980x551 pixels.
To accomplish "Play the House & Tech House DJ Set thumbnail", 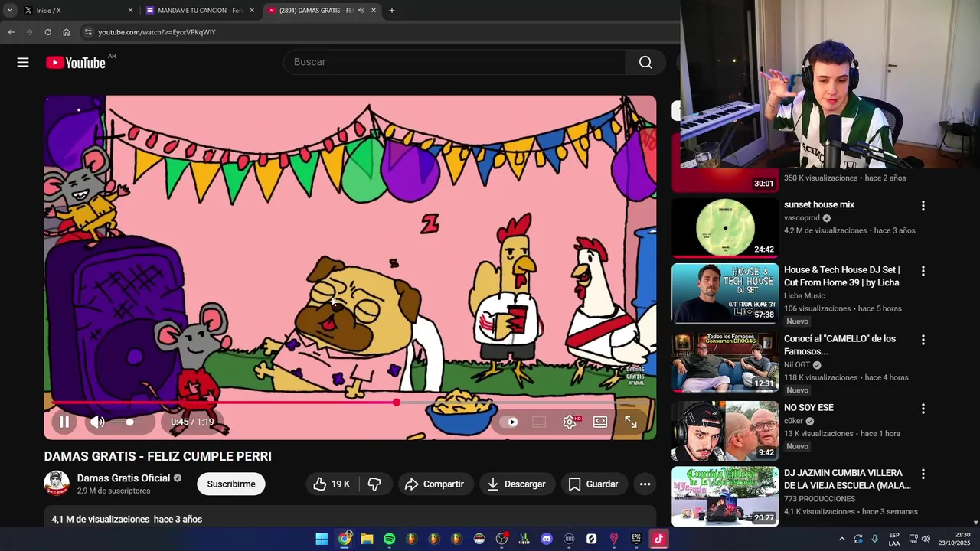I will point(725,293).
